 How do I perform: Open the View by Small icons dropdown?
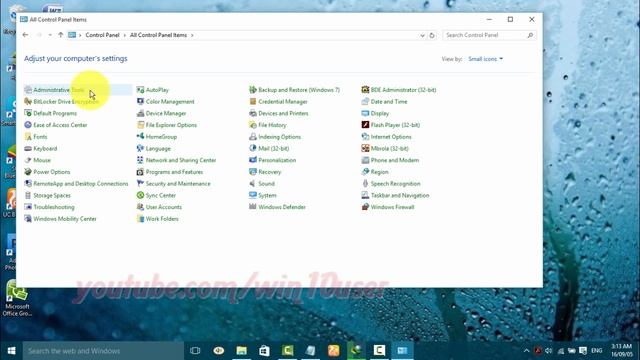[485, 59]
